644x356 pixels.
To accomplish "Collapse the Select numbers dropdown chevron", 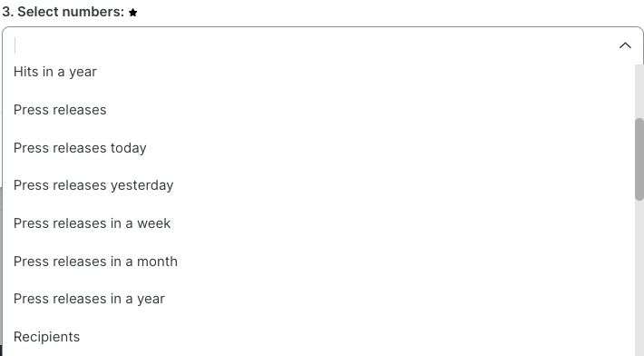I will click(625, 45).
